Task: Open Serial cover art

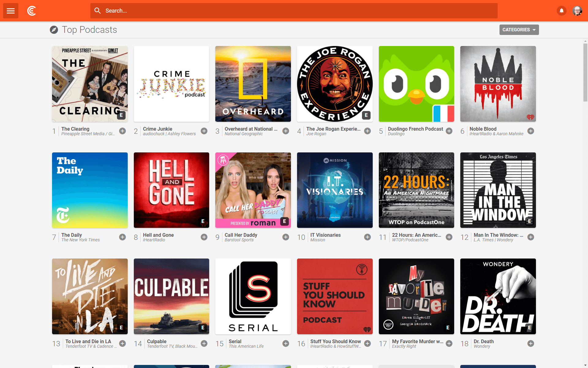Action: 253,297
